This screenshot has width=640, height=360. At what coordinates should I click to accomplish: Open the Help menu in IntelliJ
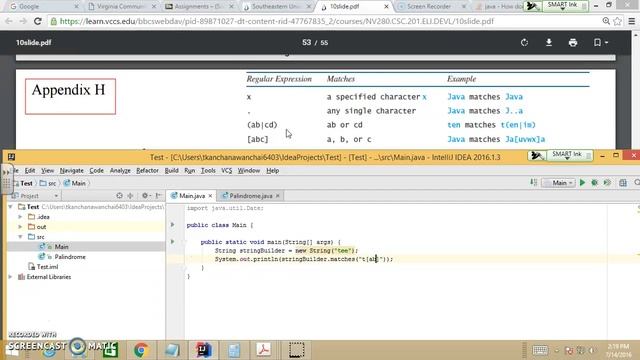point(272,171)
